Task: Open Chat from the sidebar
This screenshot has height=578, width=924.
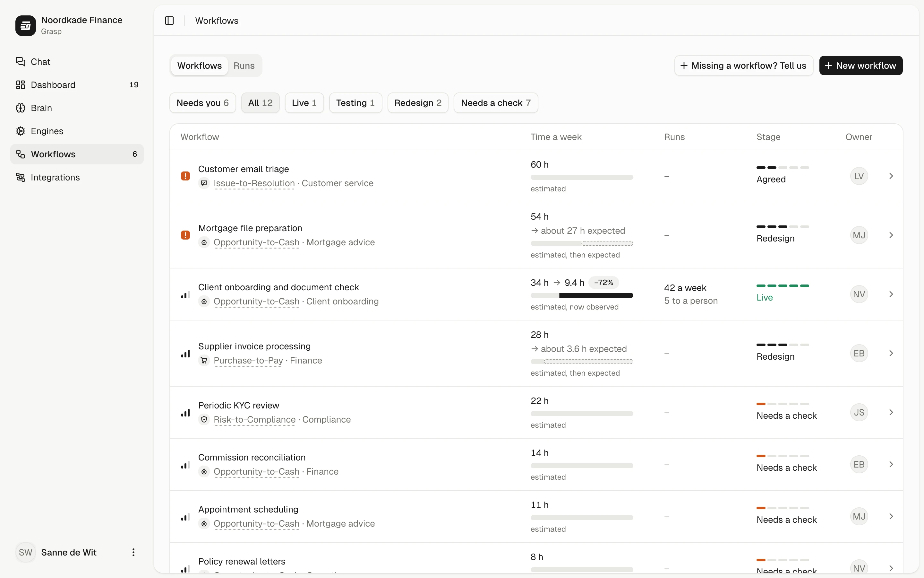Action: 77,62
